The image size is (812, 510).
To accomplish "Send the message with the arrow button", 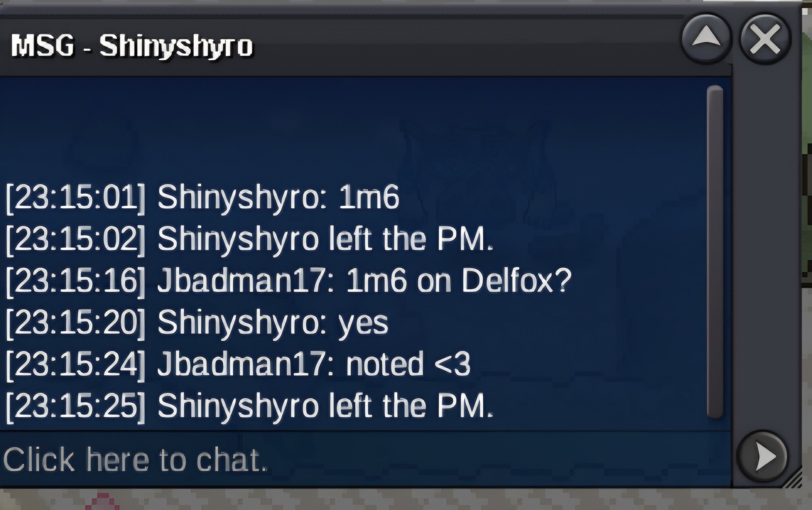I will (762, 456).
